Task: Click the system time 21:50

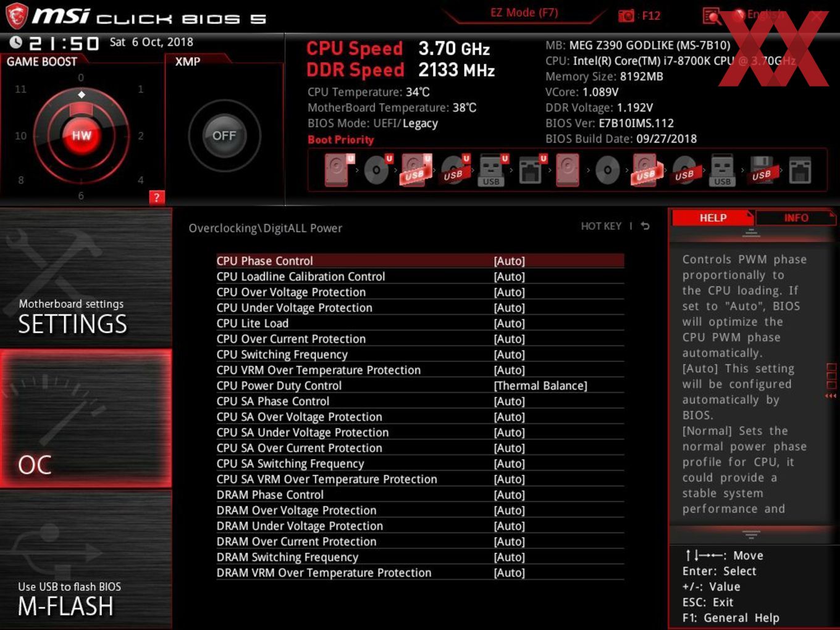Action: click(x=64, y=43)
